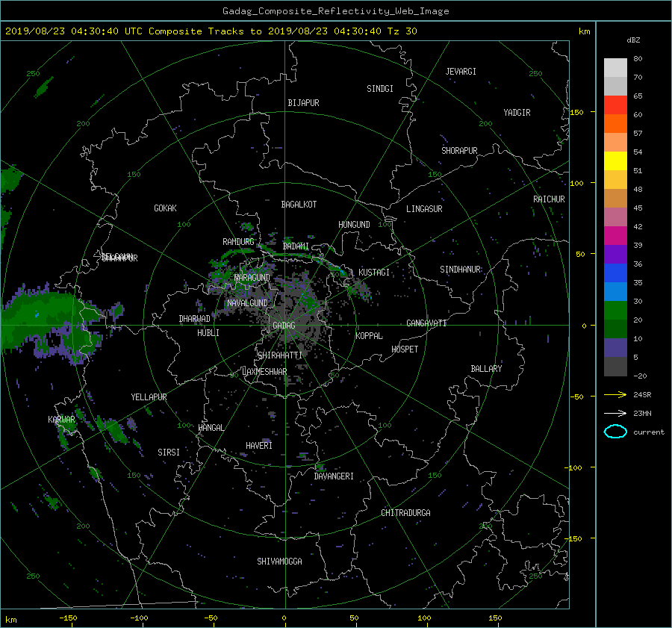Click the dBZ legend heading

pyautogui.click(x=633, y=40)
